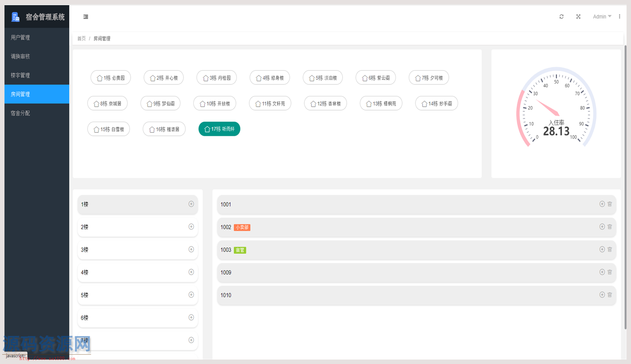The height and width of the screenshot is (364, 631).
Task: Click the 宿舍管理系统 building logo icon
Action: pyautogui.click(x=16, y=17)
